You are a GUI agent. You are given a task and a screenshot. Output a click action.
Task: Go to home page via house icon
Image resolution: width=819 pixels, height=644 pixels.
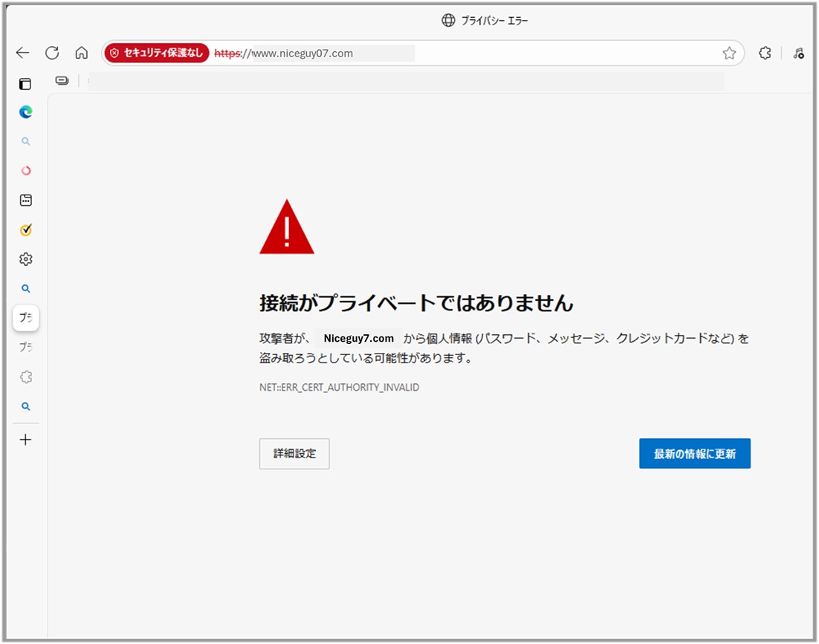82,53
